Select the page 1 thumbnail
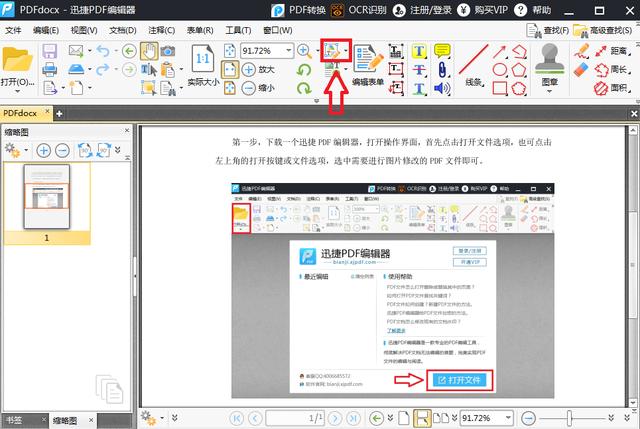Viewport: 640px width, 429px height. click(47, 196)
